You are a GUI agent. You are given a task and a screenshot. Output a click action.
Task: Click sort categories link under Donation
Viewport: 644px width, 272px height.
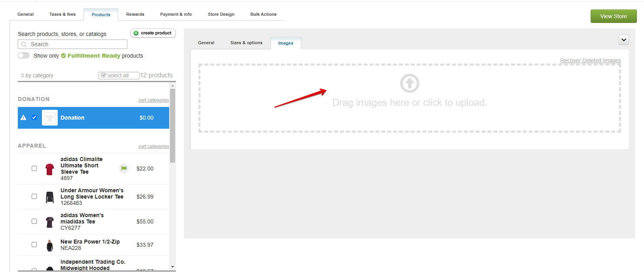click(x=153, y=100)
